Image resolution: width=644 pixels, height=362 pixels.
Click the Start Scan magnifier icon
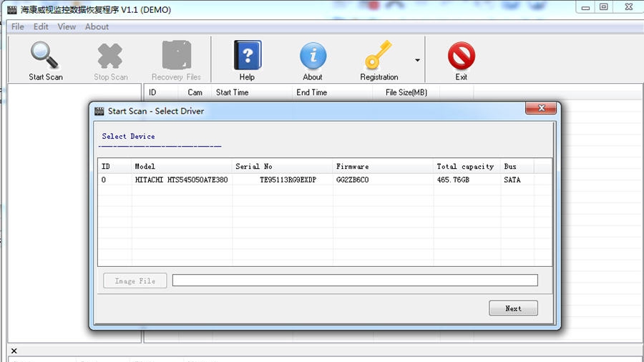45,57
